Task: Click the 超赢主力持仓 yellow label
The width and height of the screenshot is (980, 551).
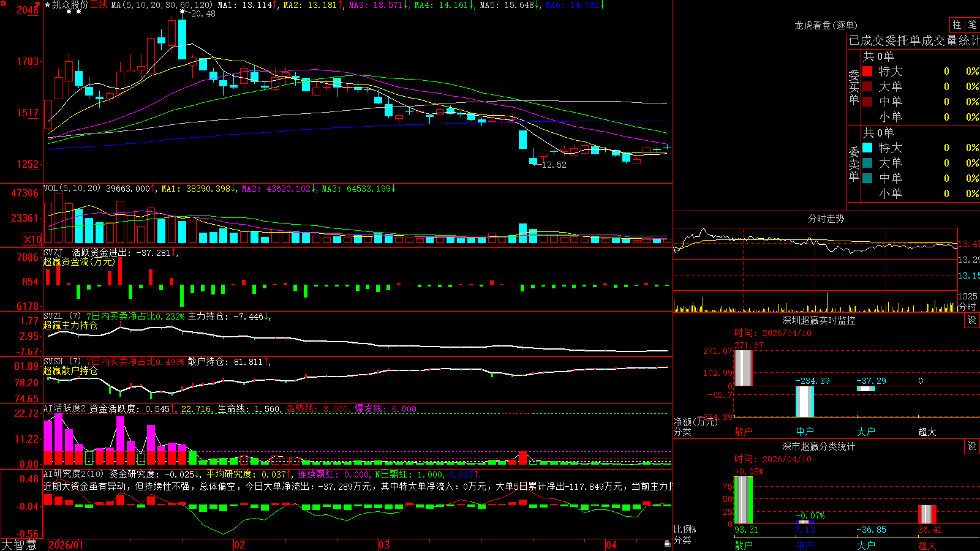Action: click(70, 325)
